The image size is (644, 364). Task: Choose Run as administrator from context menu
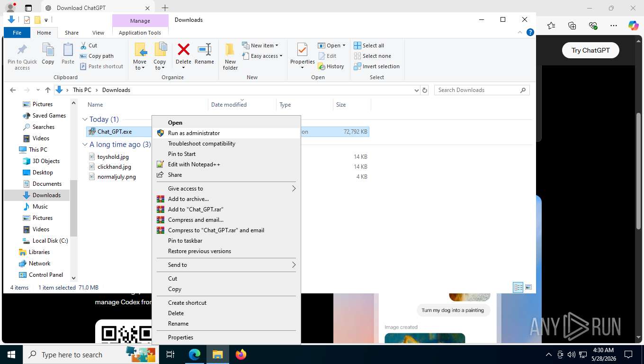[x=226, y=133]
